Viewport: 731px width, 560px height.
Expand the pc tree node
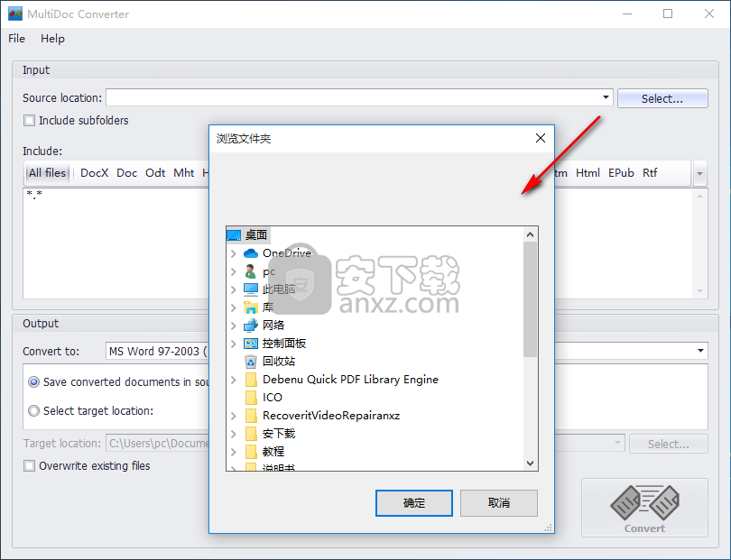click(234, 271)
